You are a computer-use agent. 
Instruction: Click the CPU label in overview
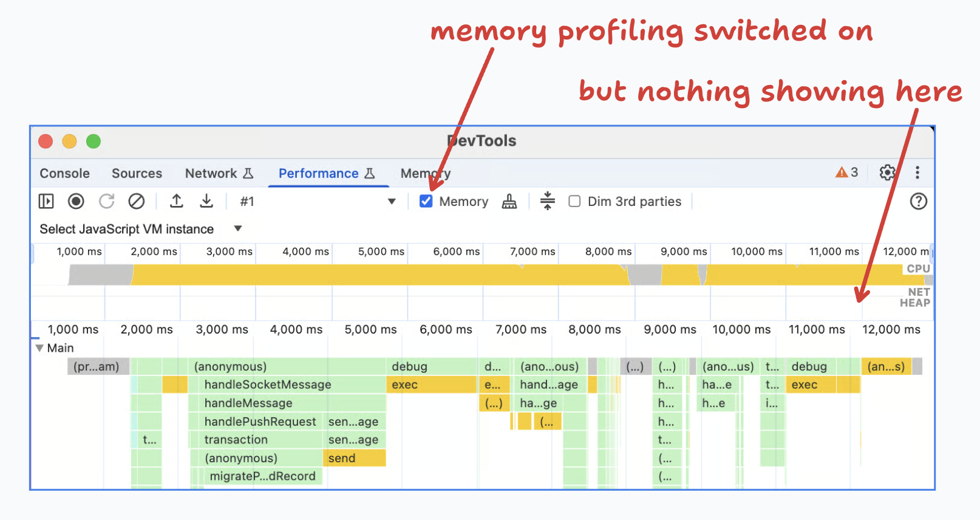[x=919, y=269]
